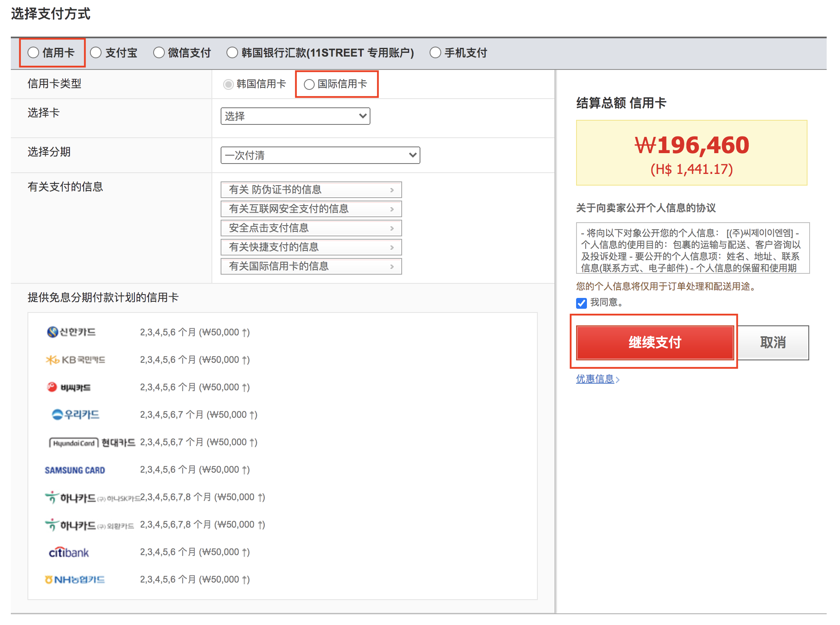Click the BC Card logo
The height and width of the screenshot is (625, 840).
69,387
